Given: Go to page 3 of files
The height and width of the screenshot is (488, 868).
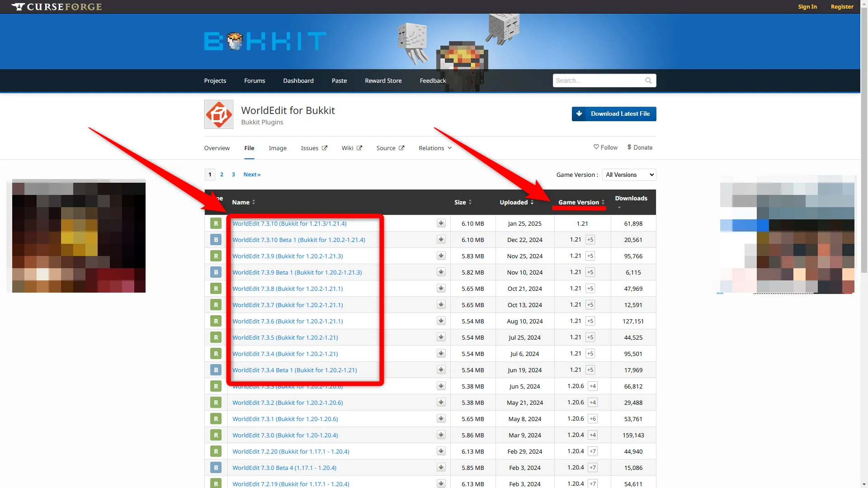Looking at the screenshot, I should (233, 175).
